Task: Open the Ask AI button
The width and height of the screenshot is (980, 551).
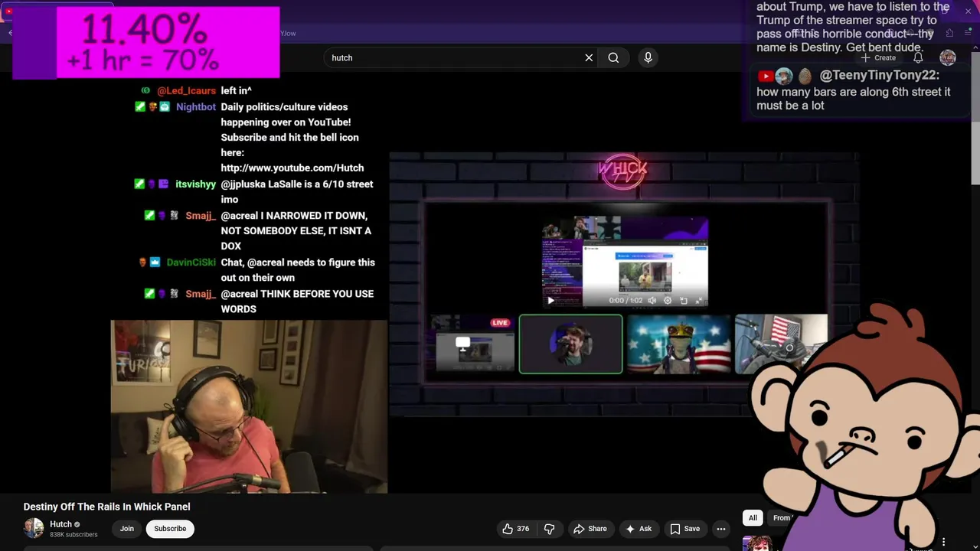Action: pyautogui.click(x=639, y=529)
